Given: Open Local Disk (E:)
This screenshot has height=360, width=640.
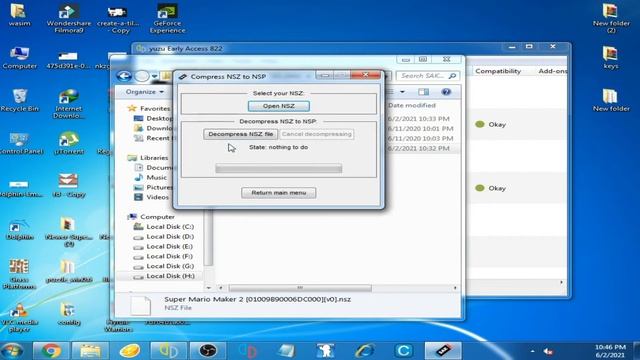Looking at the screenshot, I should coord(170,247).
